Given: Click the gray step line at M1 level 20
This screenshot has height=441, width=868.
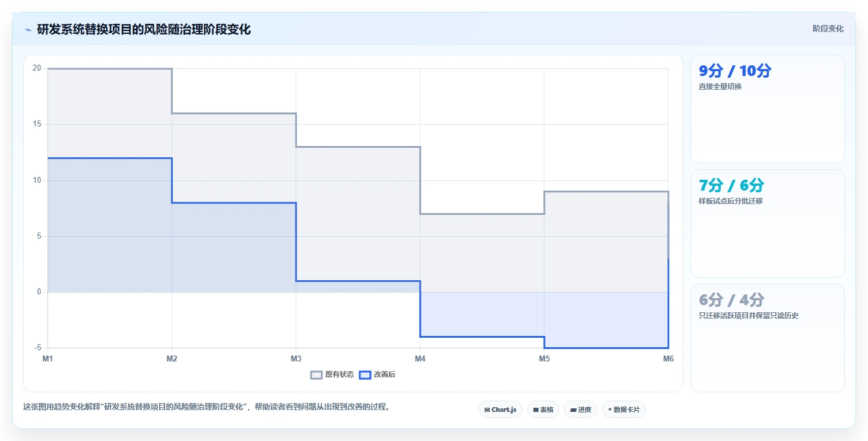Looking at the screenshot, I should click(x=110, y=69).
